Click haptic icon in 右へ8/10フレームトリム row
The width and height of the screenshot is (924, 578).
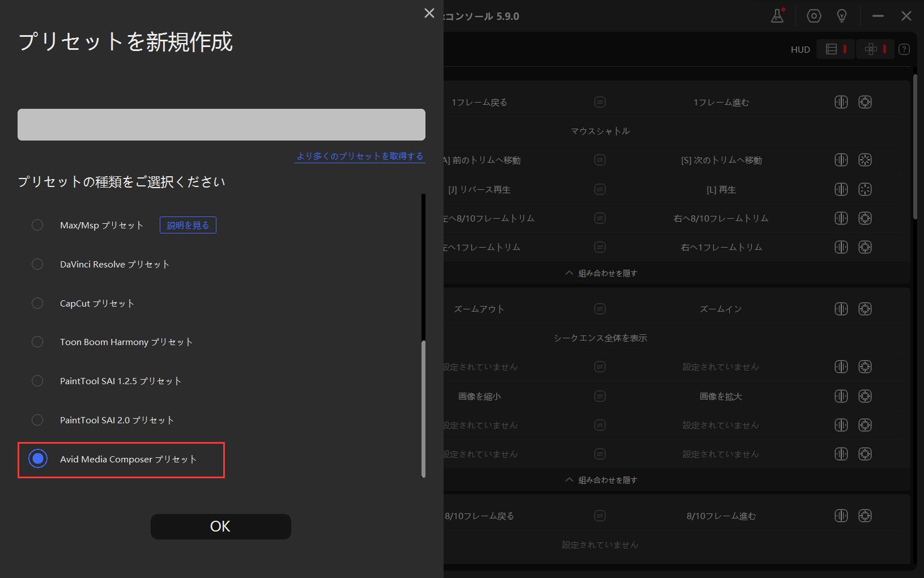(841, 218)
